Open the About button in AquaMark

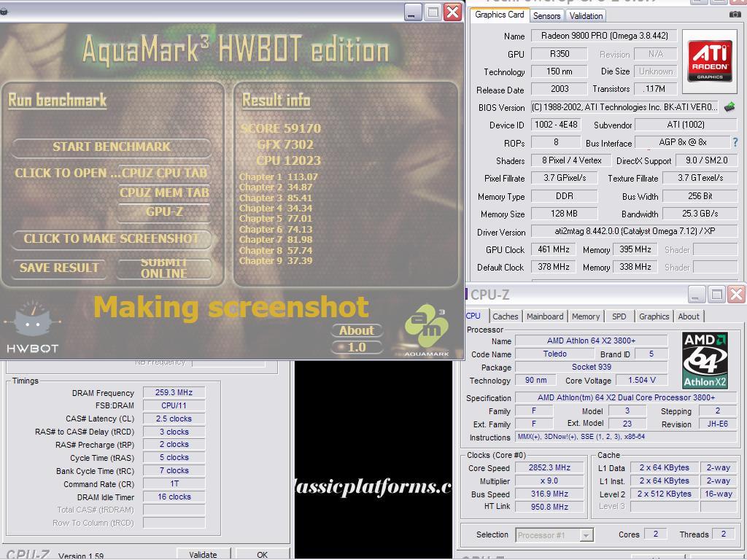[x=356, y=330]
